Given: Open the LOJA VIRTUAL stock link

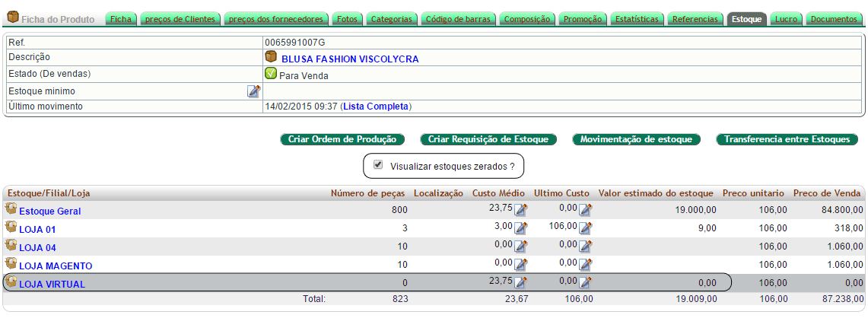Looking at the screenshot, I should 52,284.
